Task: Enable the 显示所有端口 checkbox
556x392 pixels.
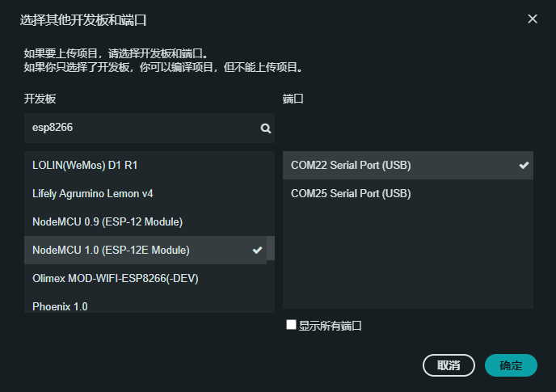Action: 292,325
